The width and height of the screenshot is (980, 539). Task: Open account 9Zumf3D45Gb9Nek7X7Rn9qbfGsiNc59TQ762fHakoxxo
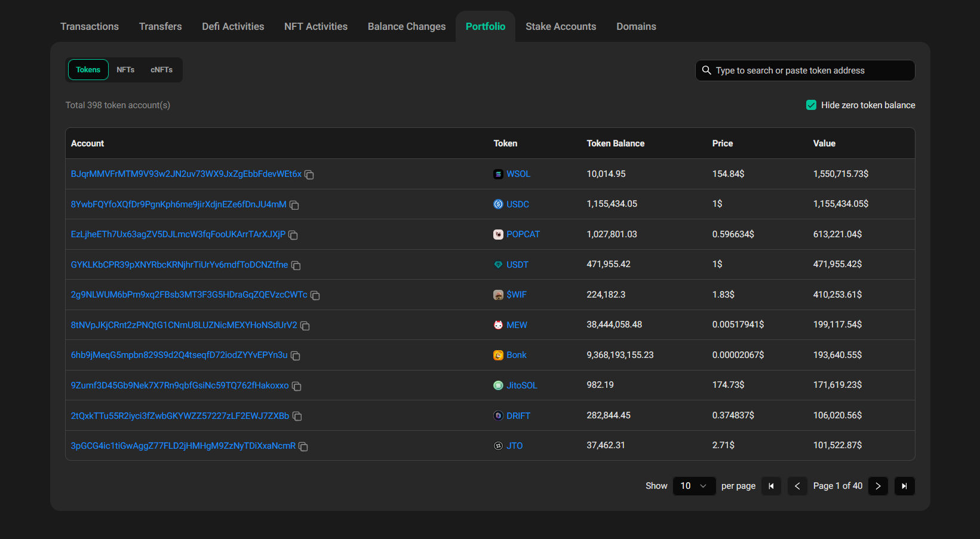(x=180, y=385)
